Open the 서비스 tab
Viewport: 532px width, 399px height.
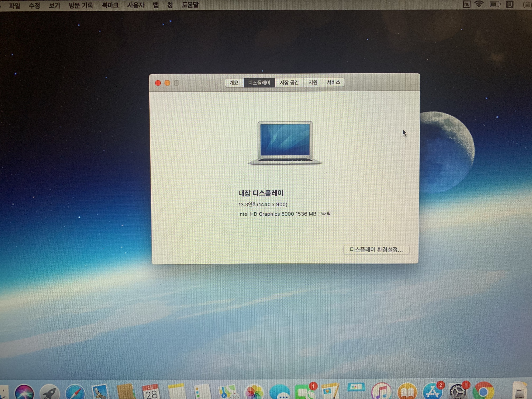coord(333,82)
